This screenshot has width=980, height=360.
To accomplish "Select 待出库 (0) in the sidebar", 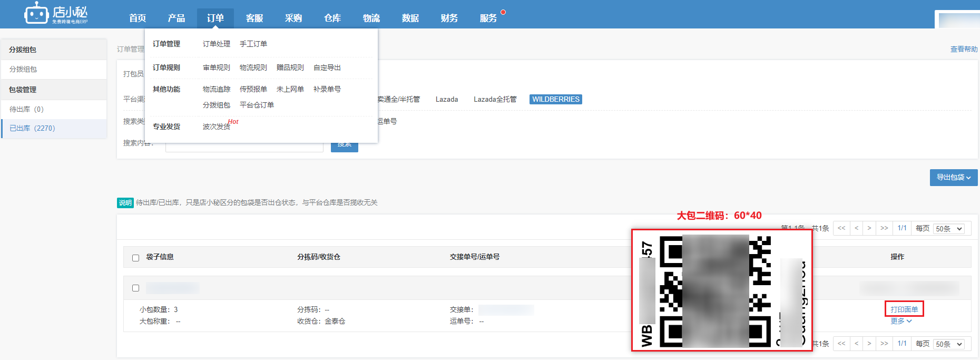I will (54, 109).
